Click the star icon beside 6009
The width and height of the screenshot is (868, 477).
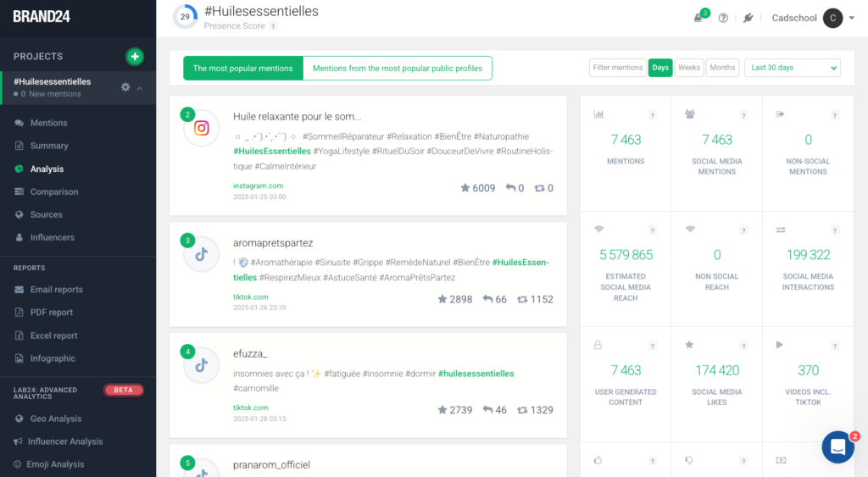[x=465, y=188]
